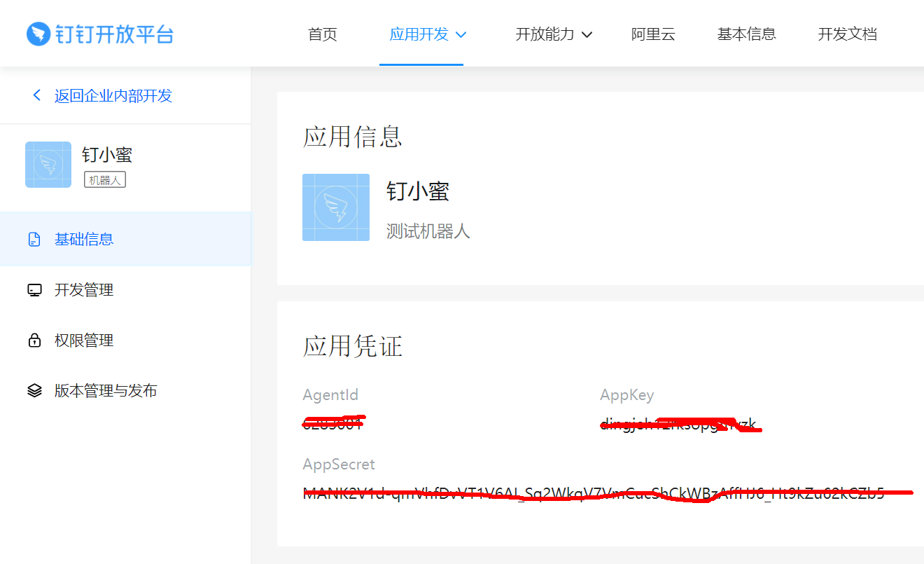The image size is (924, 564).
Task: Return via the 返回企业内部开发 link
Action: pyautogui.click(x=113, y=96)
